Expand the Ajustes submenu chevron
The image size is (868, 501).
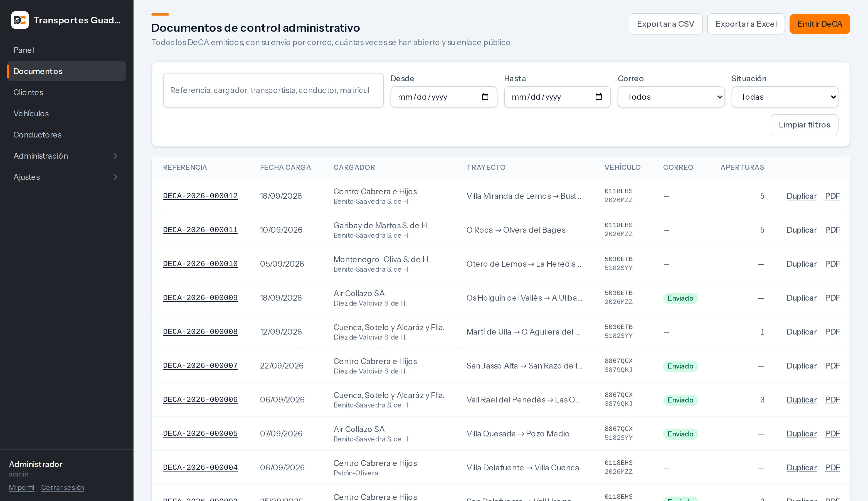click(115, 177)
